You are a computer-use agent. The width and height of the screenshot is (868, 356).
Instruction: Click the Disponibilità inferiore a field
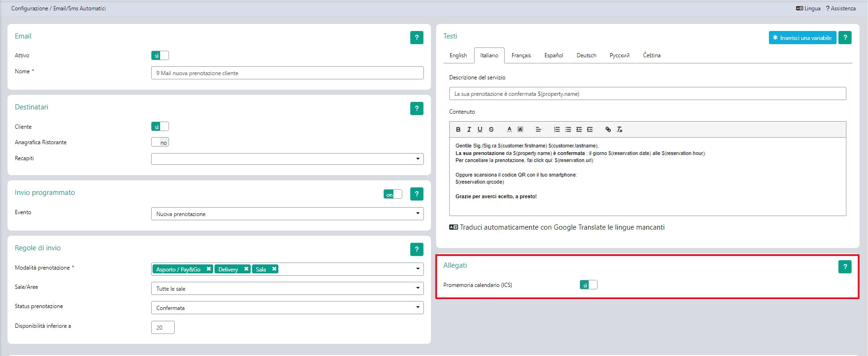(x=163, y=327)
